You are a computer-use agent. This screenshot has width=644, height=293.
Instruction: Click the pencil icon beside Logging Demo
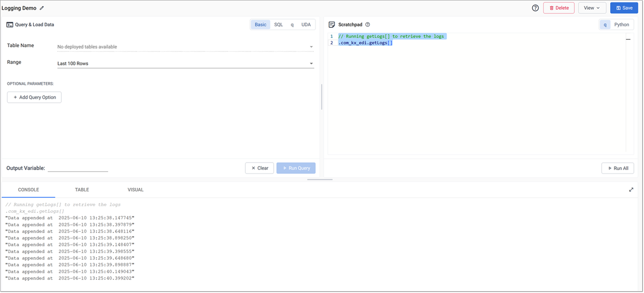tap(41, 7)
